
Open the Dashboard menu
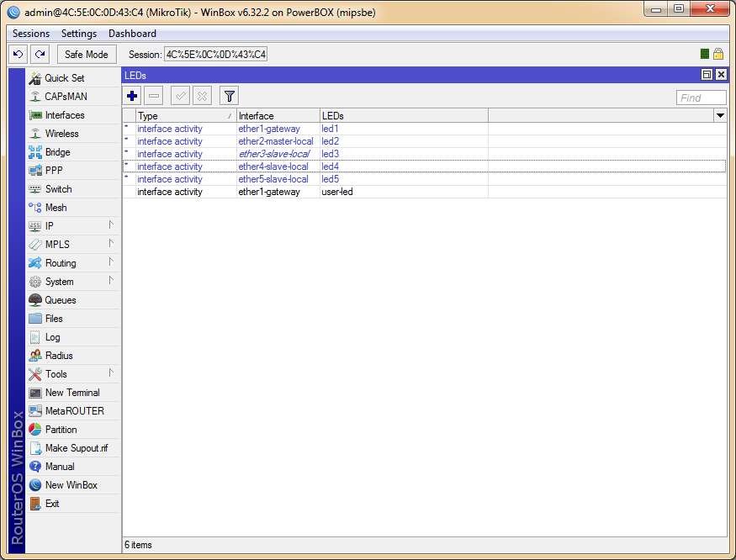(132, 34)
